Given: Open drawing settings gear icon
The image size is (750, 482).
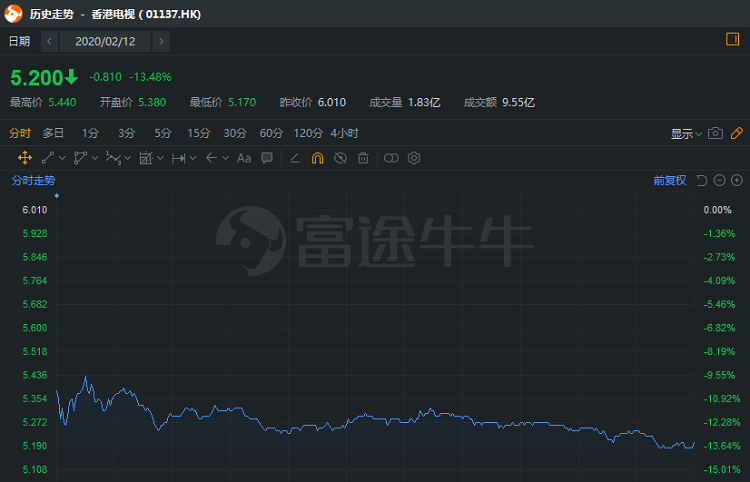Looking at the screenshot, I should [414, 158].
